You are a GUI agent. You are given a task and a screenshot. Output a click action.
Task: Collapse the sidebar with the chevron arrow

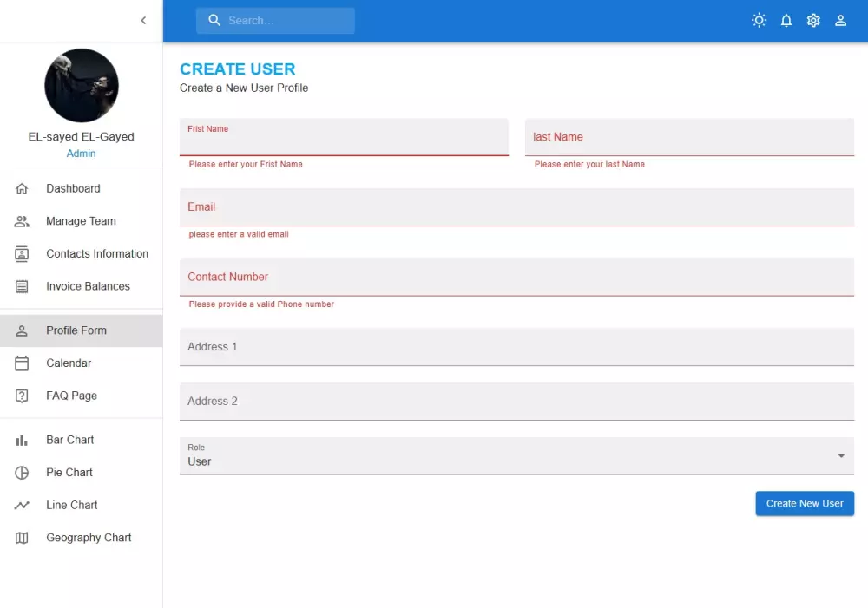point(143,20)
